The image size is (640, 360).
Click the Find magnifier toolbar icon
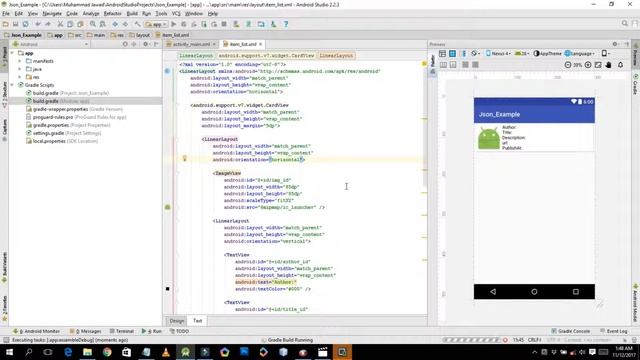[x=93, y=24]
